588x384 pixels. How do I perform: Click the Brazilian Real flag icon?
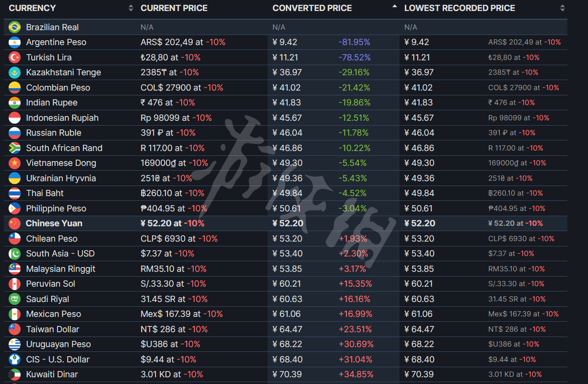(14, 27)
